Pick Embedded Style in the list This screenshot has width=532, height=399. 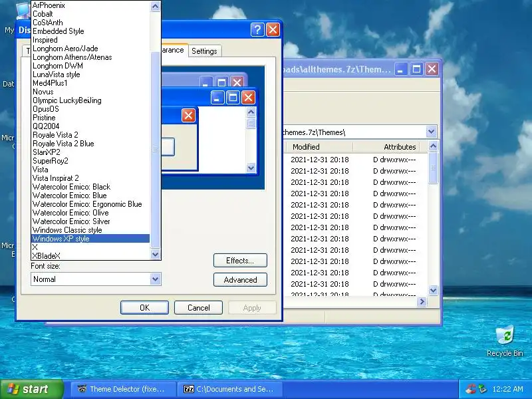pyautogui.click(x=90, y=31)
